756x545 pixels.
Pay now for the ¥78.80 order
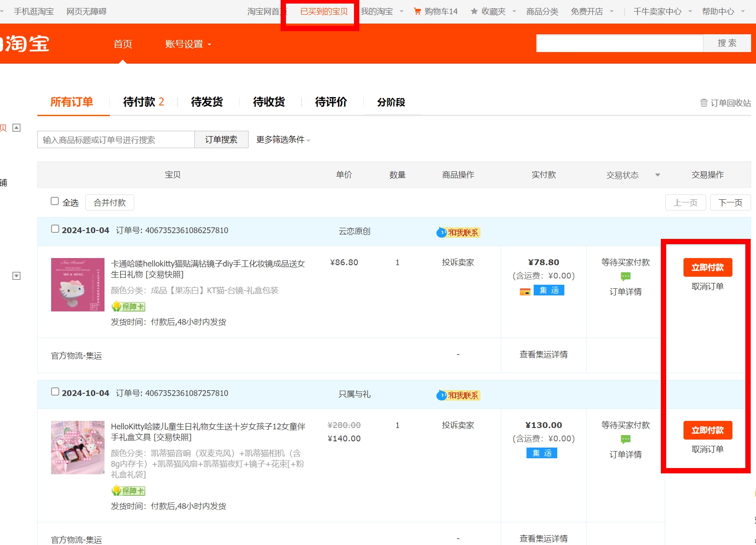[708, 267]
